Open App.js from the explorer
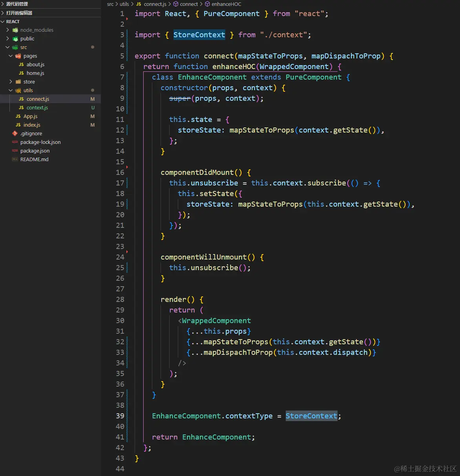The image size is (460, 476). (30, 116)
